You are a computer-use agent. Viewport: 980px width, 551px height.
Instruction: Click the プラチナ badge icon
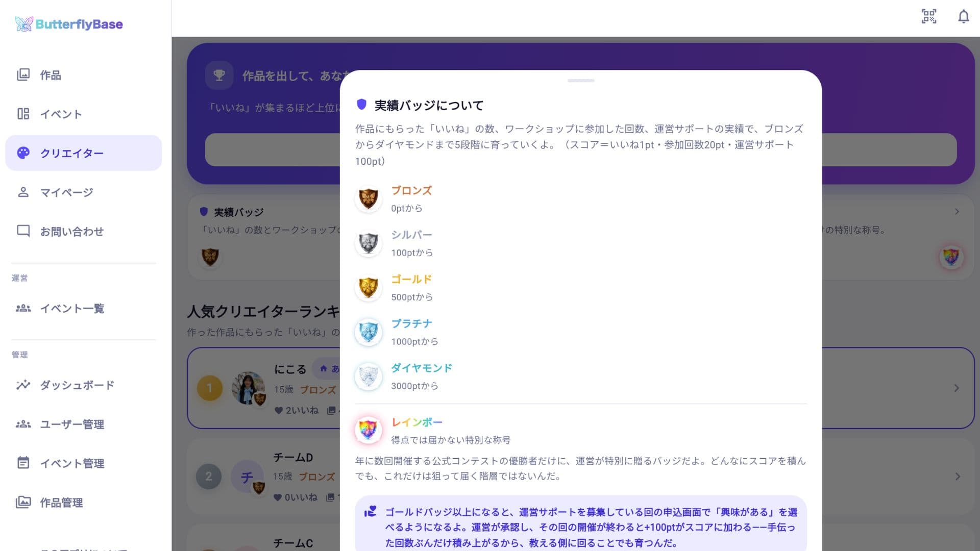(368, 332)
